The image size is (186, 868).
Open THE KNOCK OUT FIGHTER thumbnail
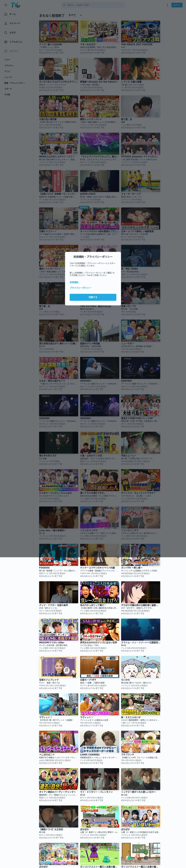[x=140, y=31]
